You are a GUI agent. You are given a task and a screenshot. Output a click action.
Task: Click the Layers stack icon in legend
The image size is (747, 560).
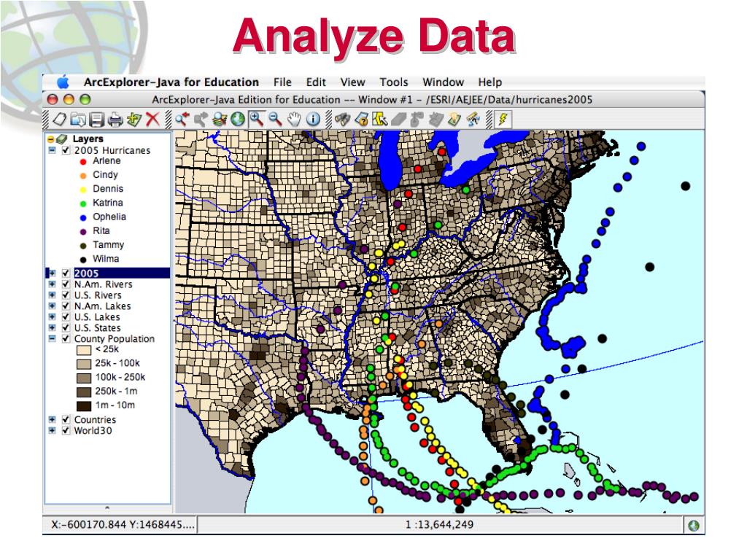(x=62, y=139)
